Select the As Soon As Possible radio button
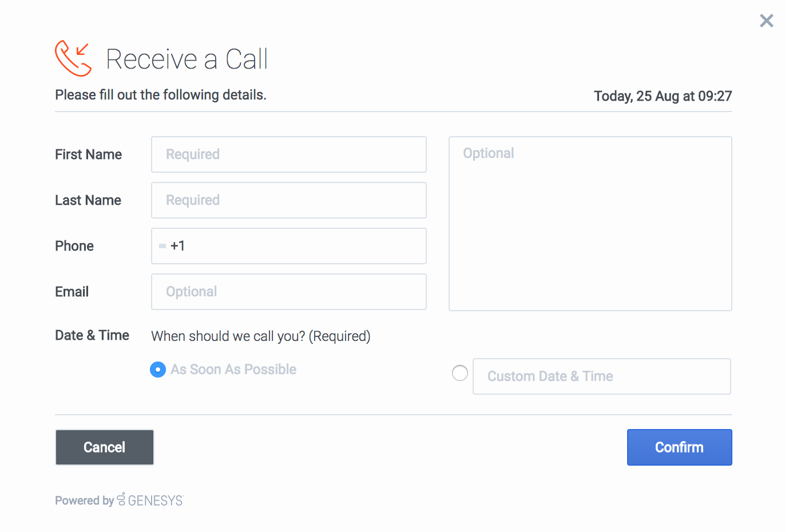785x532 pixels. click(x=158, y=370)
